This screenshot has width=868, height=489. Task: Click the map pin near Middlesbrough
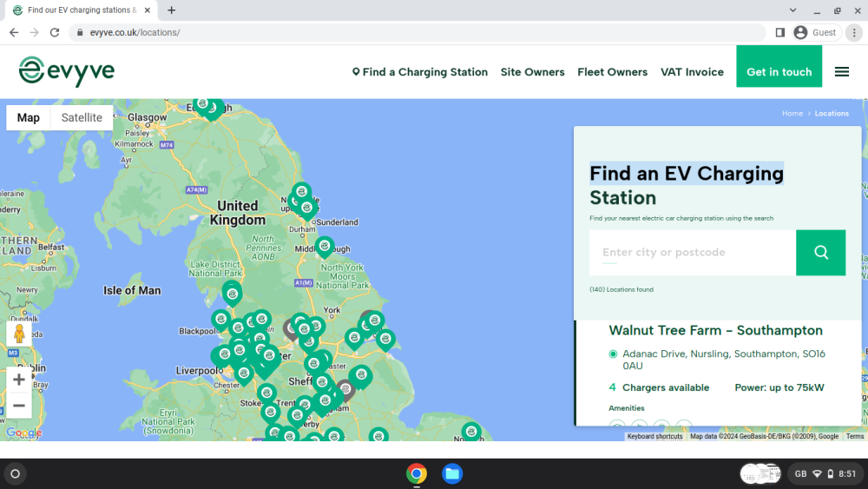[x=325, y=247]
